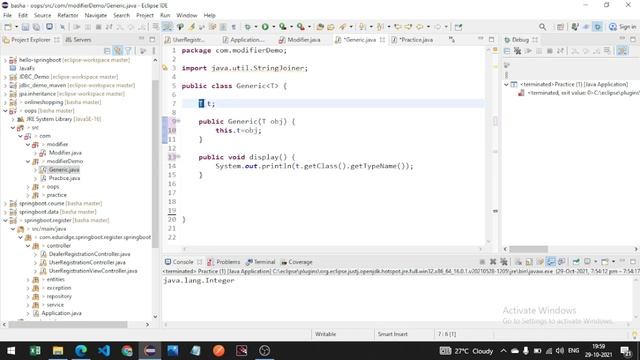This screenshot has height=360, width=640.
Task: Fold the display method at line 13
Action: pos(178,156)
